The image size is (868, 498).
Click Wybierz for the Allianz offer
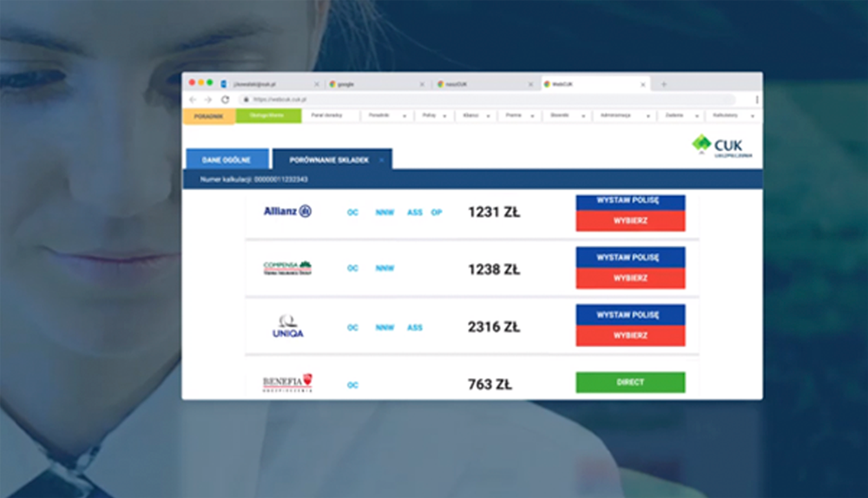coord(630,220)
